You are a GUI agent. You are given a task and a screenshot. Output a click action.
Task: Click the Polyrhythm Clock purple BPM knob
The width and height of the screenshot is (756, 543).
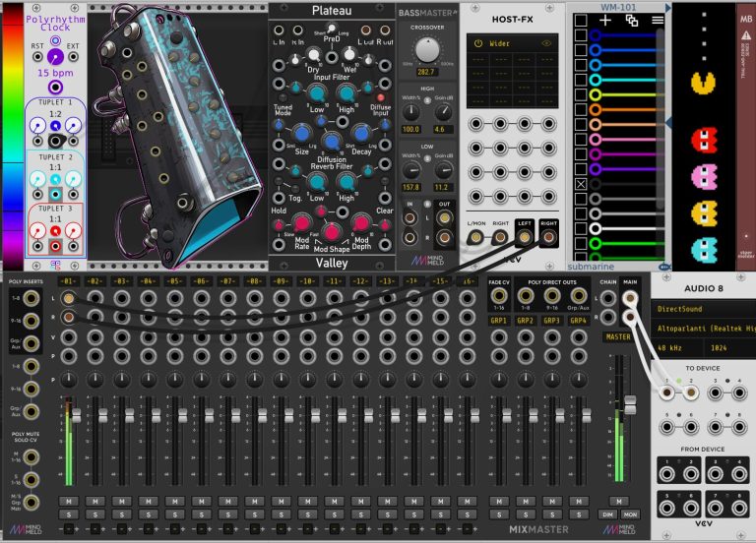pyautogui.click(x=55, y=57)
